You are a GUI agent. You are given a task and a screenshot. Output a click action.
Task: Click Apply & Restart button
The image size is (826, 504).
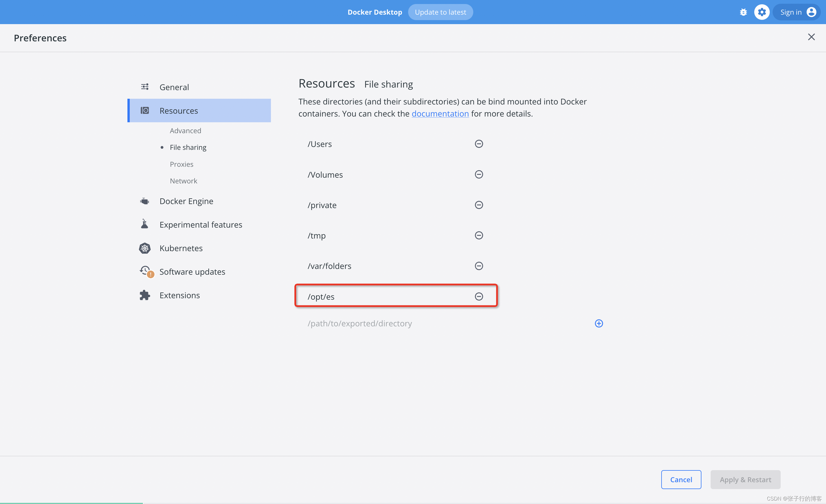(745, 480)
